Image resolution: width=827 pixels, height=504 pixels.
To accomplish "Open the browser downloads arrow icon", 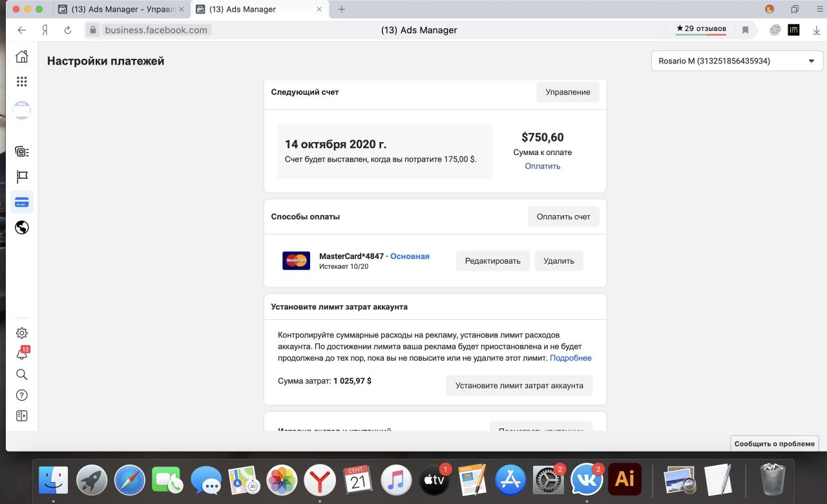I will 817,30.
